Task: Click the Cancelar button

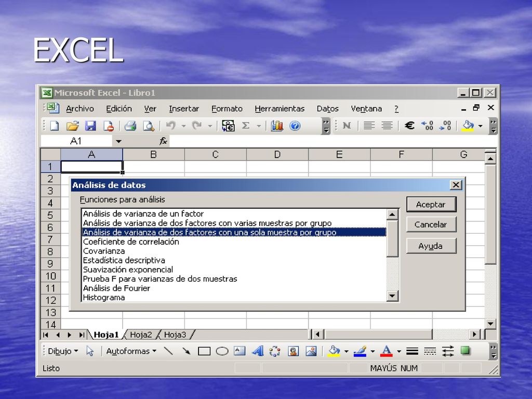Action: 431,224
